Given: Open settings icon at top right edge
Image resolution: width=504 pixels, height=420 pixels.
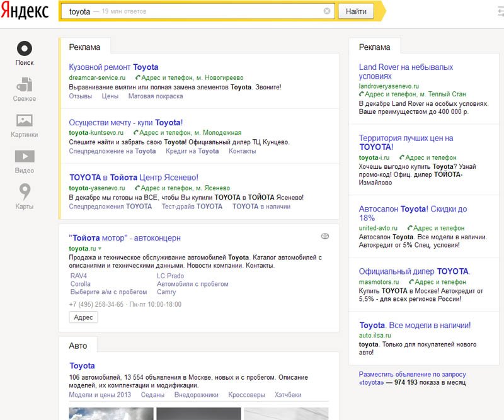Looking at the screenshot, I should point(501,12).
